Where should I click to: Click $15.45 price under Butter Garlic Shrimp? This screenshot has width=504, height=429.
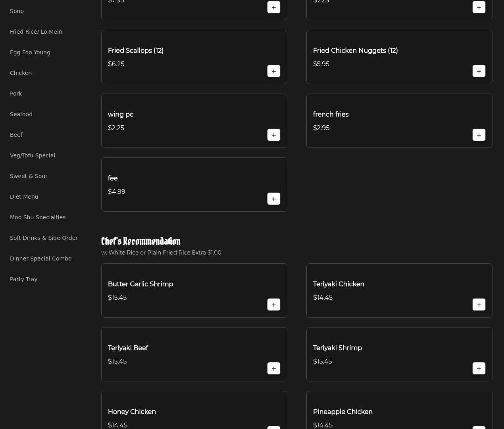117,297
